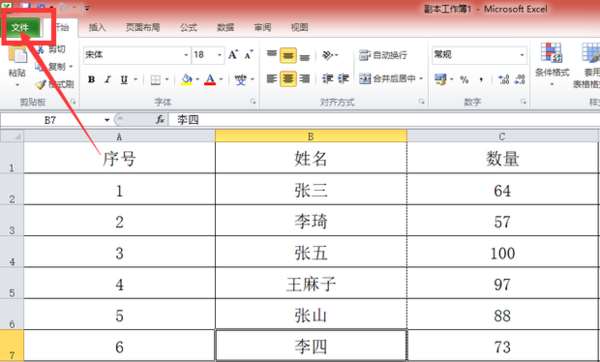Click the font color red A swatch

click(x=210, y=80)
